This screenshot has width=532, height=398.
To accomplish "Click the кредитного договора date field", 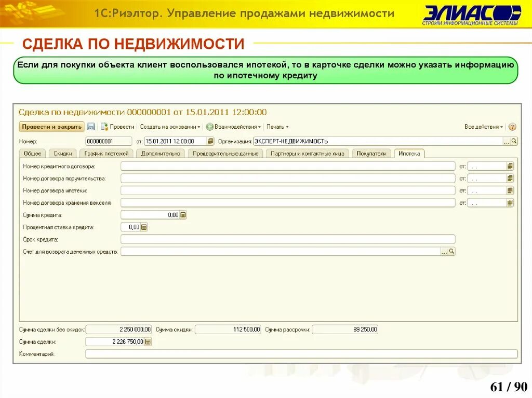I will (x=487, y=166).
